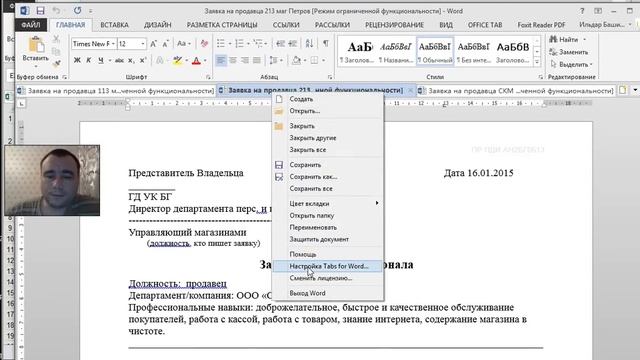
Task: Choose Защитить документ in context menu
Action: coord(328,239)
